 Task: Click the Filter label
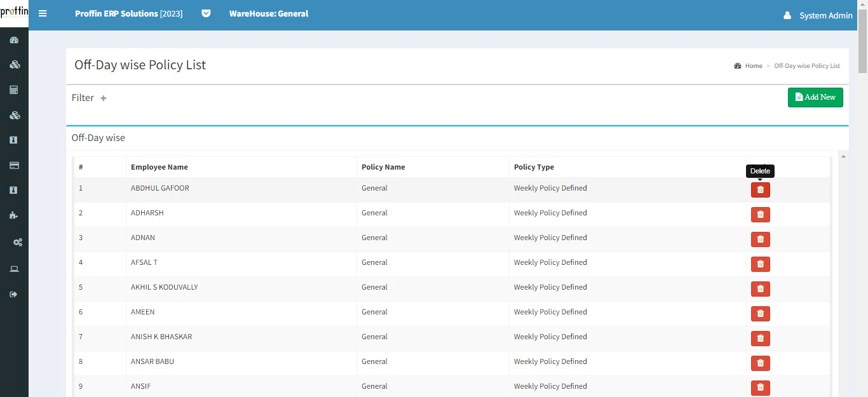click(x=83, y=98)
